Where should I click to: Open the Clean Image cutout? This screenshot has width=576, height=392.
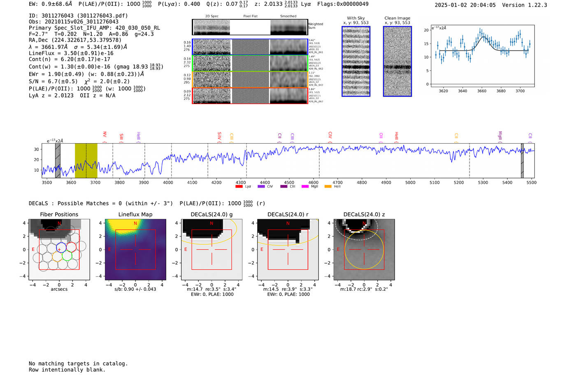point(397,61)
